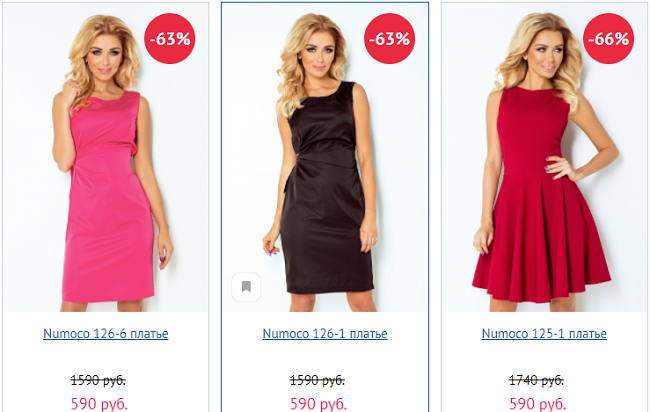Click crossed-out 1590 руб. under black dress
The height and width of the screenshot is (412, 650).
318,380
